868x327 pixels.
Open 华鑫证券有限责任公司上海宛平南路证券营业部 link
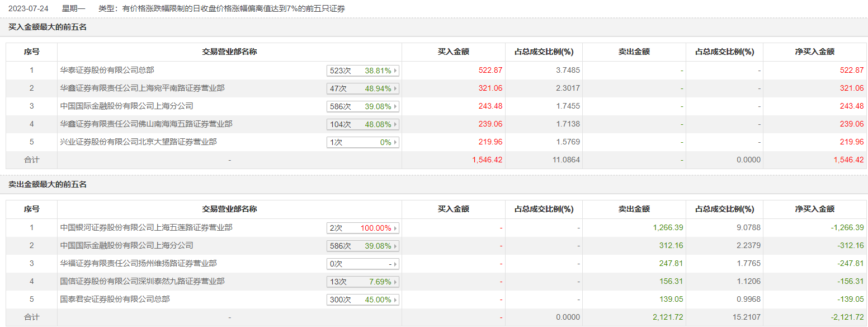(143, 88)
